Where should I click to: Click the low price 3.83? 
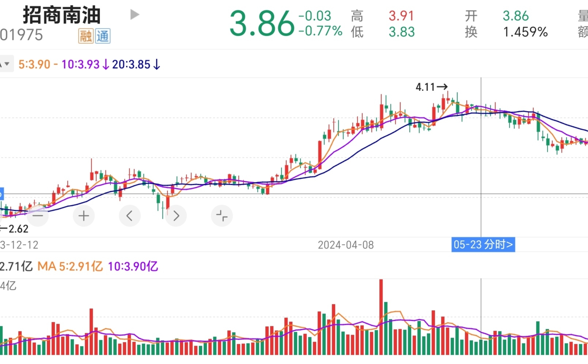tap(402, 32)
